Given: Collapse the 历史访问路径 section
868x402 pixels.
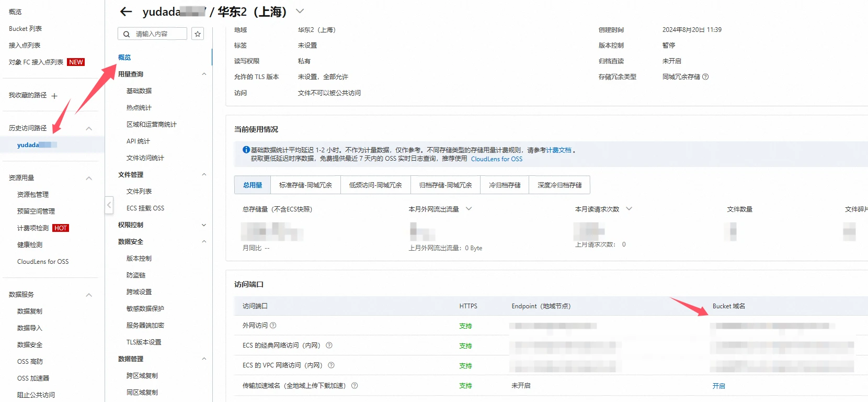Looking at the screenshot, I should (x=89, y=128).
